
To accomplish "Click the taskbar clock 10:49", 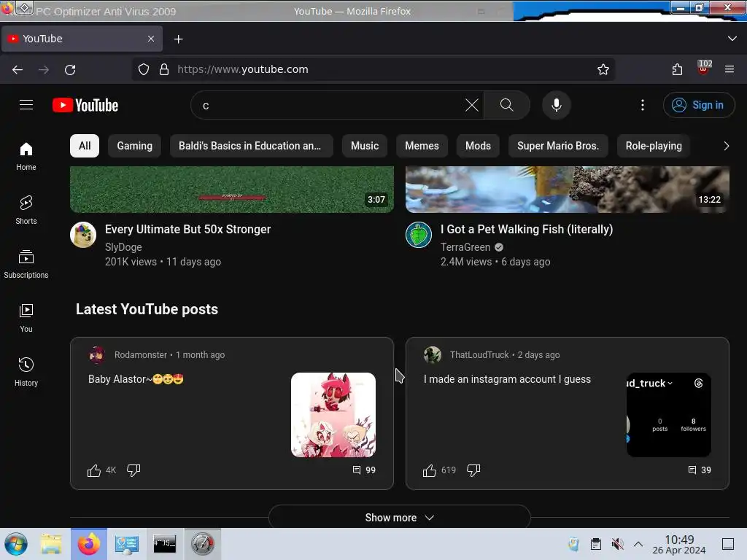I will 679,544.
